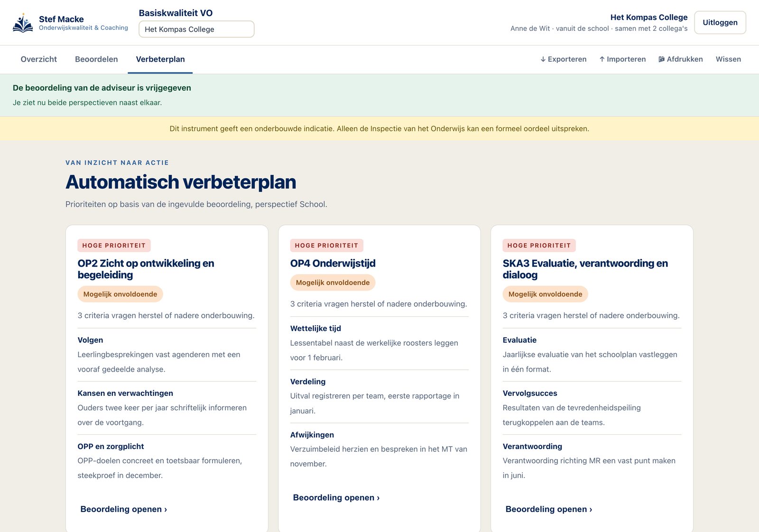This screenshot has width=759, height=532.
Task: Click the adviseur vrijgegeven notice heading
Action: (102, 88)
